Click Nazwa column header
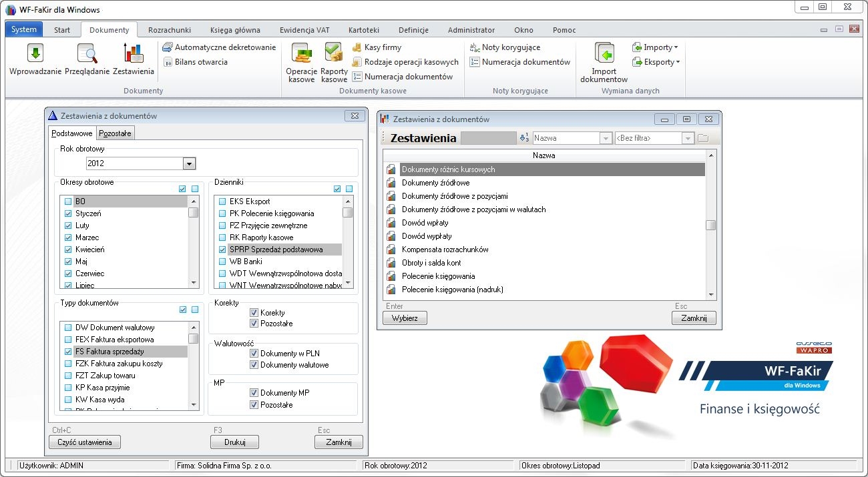Screen dimensions: 868x477 click(544, 155)
